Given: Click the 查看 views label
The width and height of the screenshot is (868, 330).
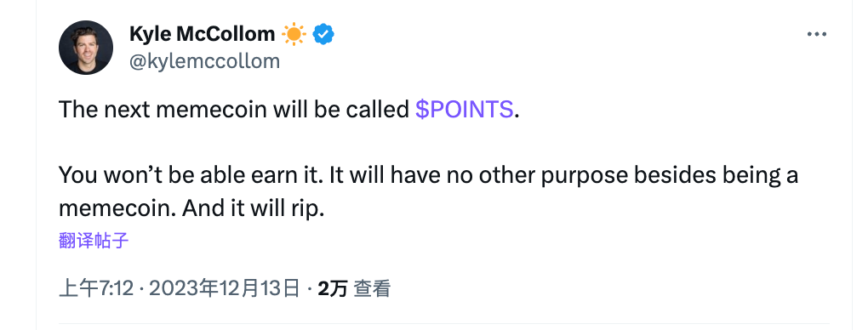Looking at the screenshot, I should (x=372, y=288).
